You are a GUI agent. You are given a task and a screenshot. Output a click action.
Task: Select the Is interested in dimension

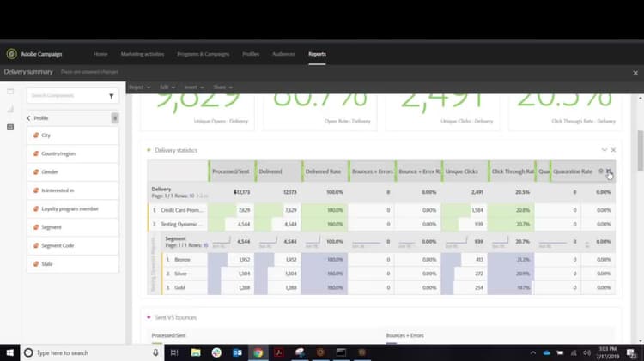[x=73, y=190]
